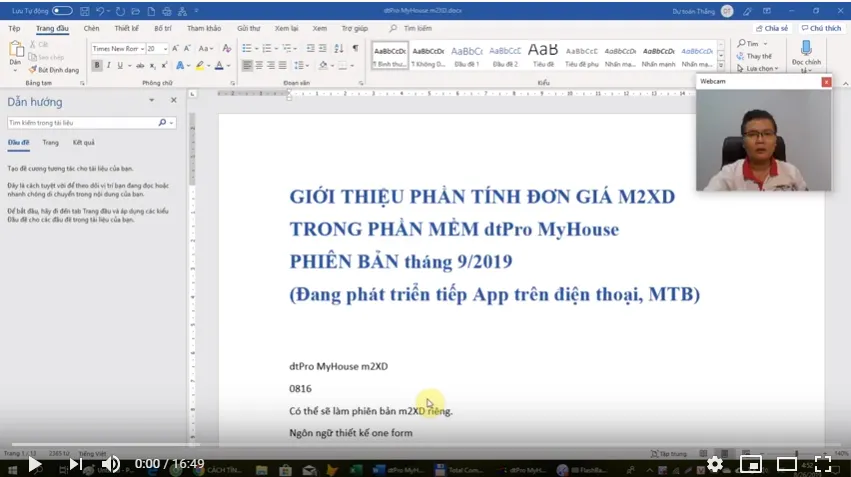Click the bullet list icon
Screen dimensions: 851x477
point(246,48)
